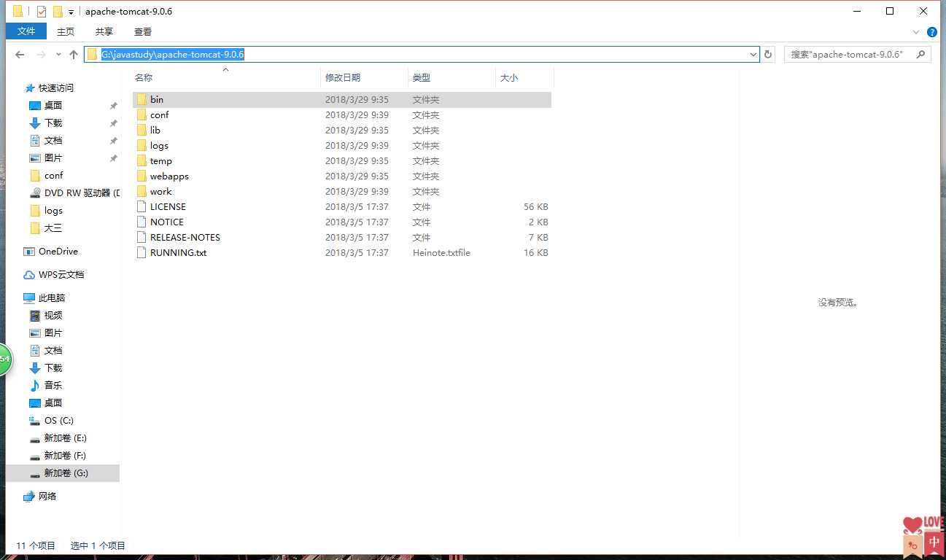Open the help question mark icon
The image size is (946, 560).
[x=932, y=32]
